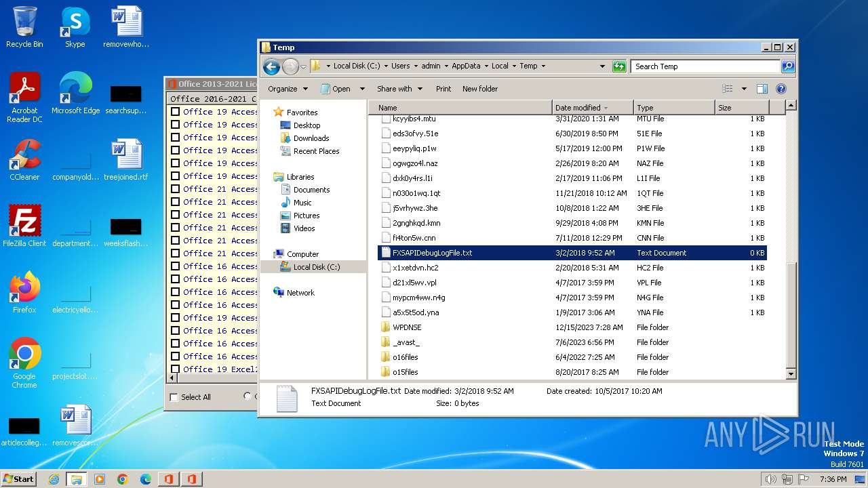Click Windows Explorer taskbar icon
Viewport: 868px width, 488px height.
tap(76, 479)
